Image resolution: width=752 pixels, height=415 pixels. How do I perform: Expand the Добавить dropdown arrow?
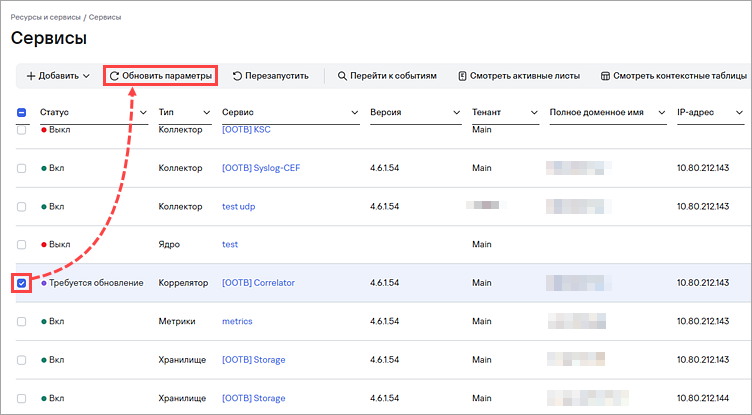click(x=86, y=76)
